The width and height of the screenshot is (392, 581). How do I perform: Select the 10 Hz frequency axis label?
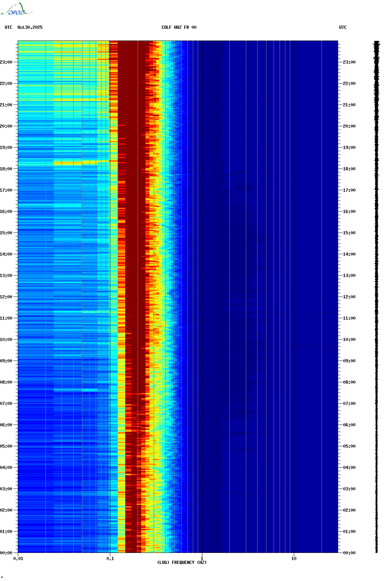tap(294, 559)
